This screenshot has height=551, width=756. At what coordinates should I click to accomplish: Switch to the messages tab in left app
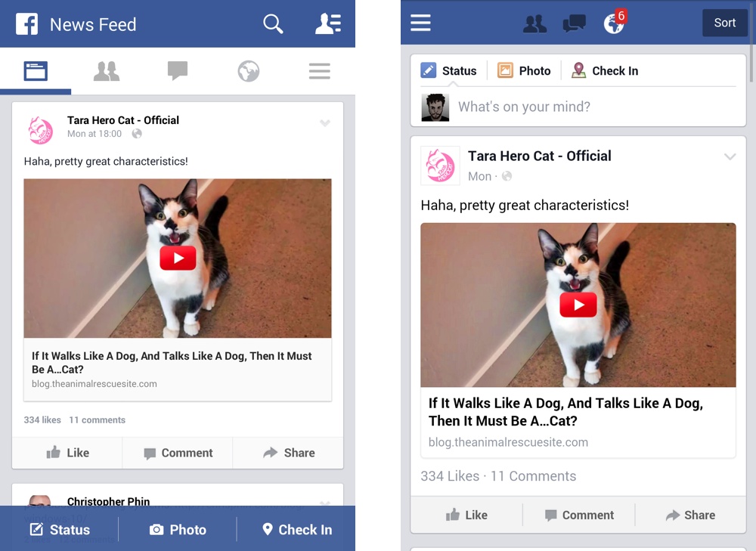178,71
